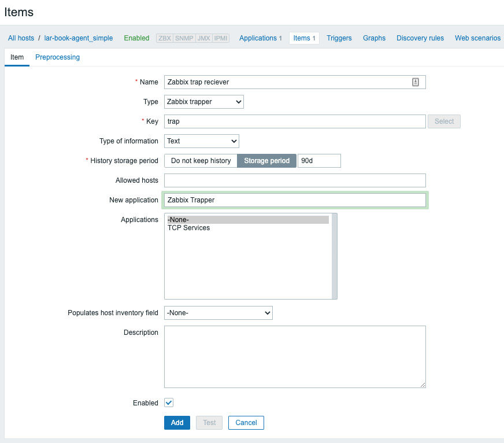The height and width of the screenshot is (443, 504).
Task: Open the Type of information dropdown
Action: coord(202,141)
